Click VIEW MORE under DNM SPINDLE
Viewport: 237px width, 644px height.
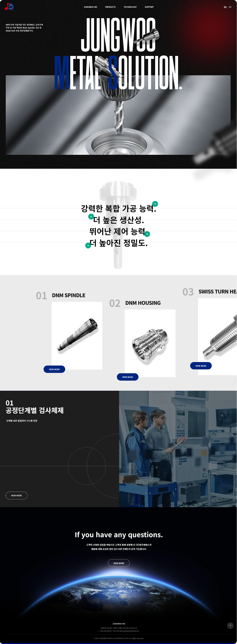pos(54,369)
